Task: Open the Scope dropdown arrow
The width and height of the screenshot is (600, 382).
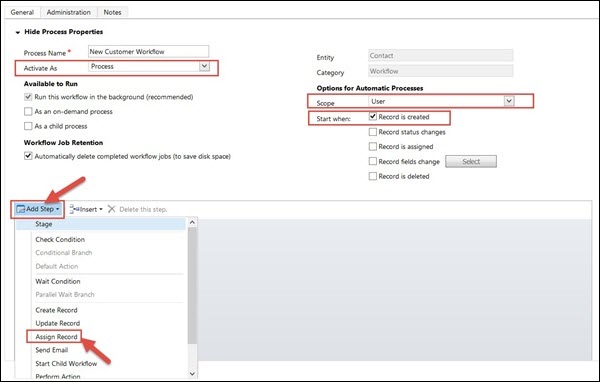Action: (509, 101)
